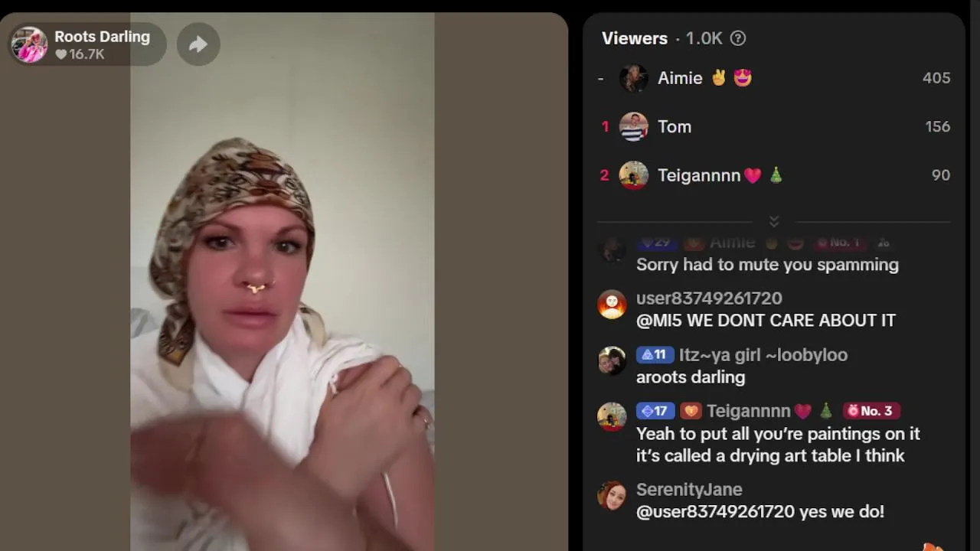Click user83749261720 username in chat
980x551 pixels.
click(x=709, y=298)
